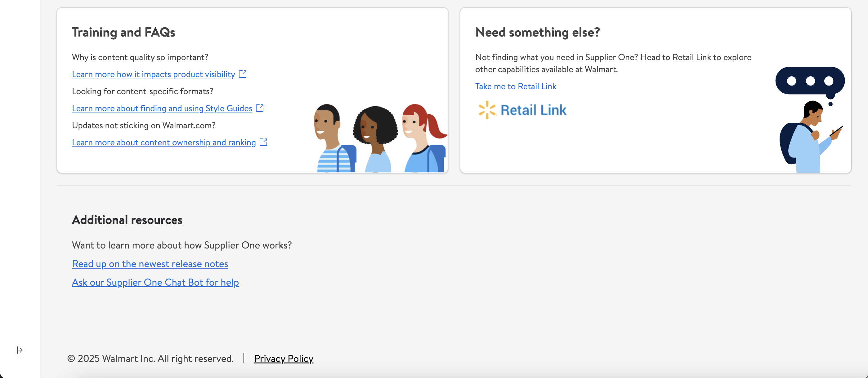Click 'Not finding what you need in Supplier One?' paragraph
The image size is (868, 378).
(x=613, y=63)
